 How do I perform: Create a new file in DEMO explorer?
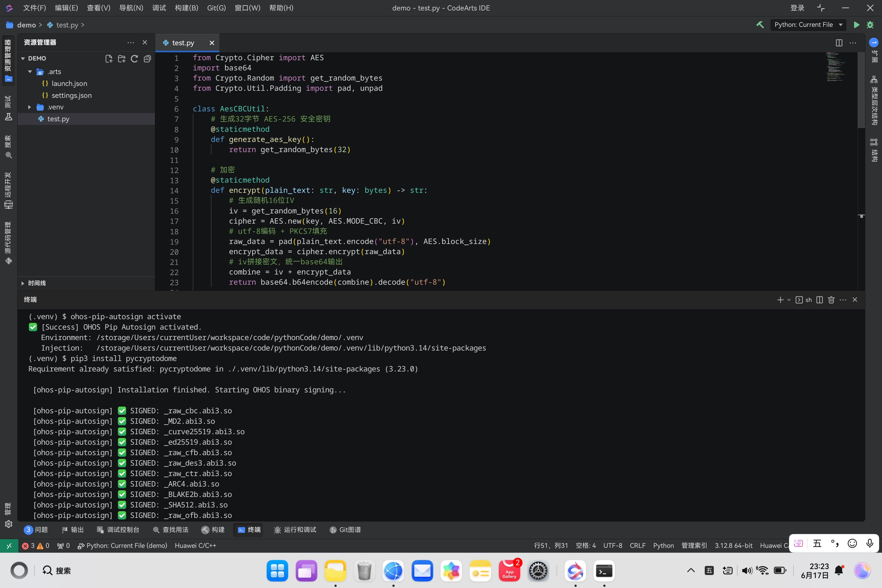pos(109,59)
